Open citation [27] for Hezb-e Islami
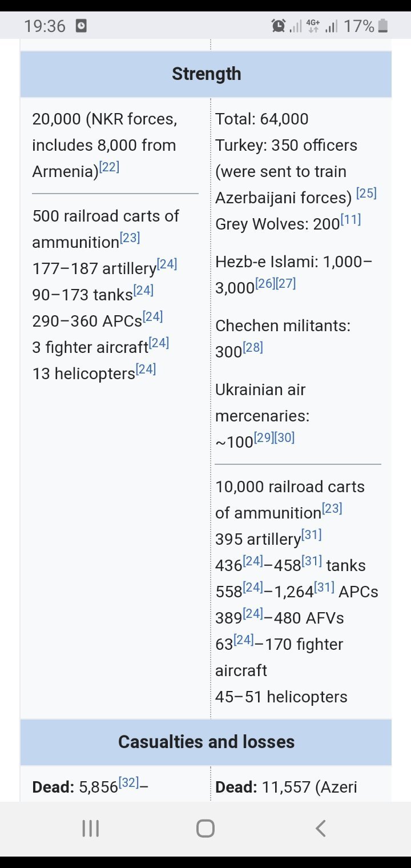The width and height of the screenshot is (411, 868). coord(285,283)
